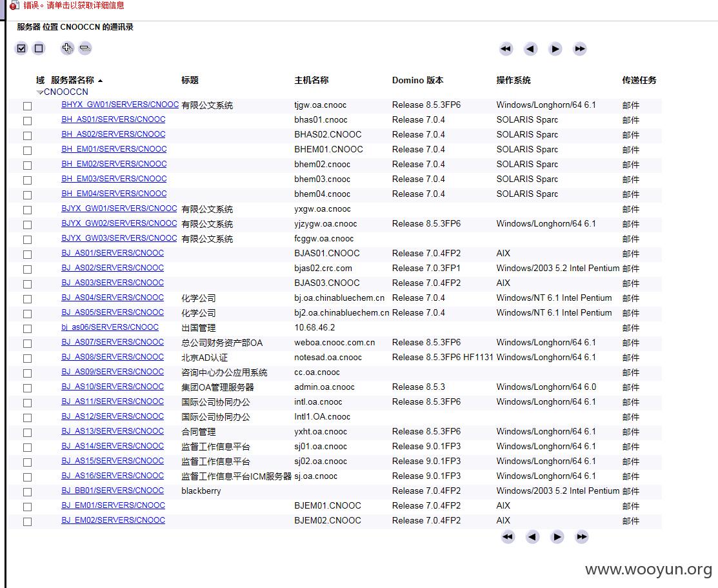The image size is (718, 588).
Task: Click the Domino 版本 column header
Action: tap(417, 80)
